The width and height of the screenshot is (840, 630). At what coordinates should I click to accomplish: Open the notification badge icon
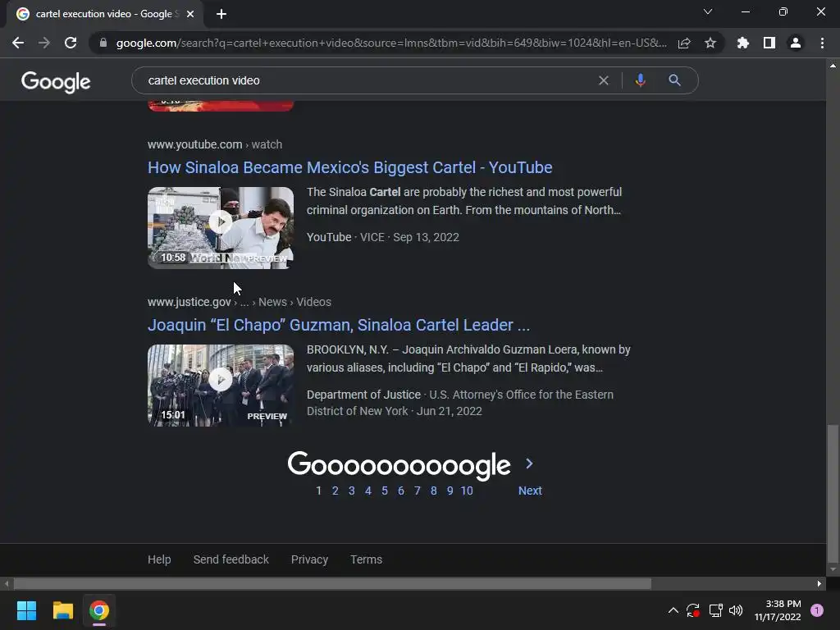[817, 610]
